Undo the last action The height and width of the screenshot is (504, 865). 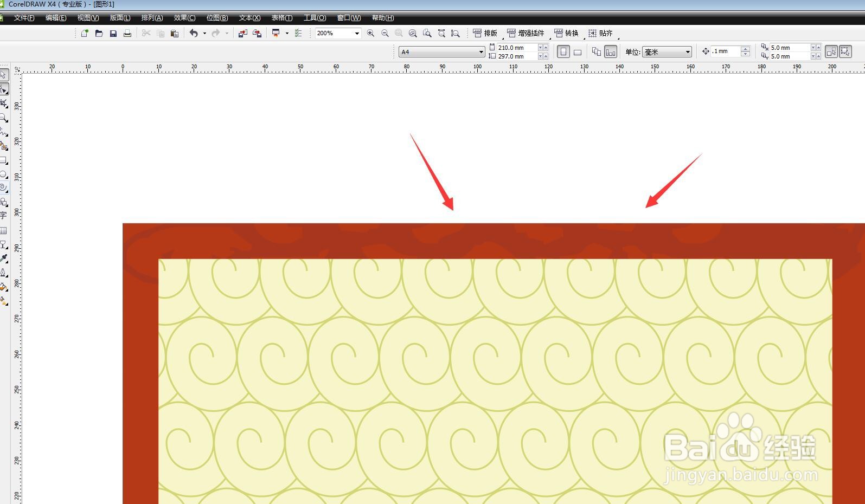click(x=194, y=33)
